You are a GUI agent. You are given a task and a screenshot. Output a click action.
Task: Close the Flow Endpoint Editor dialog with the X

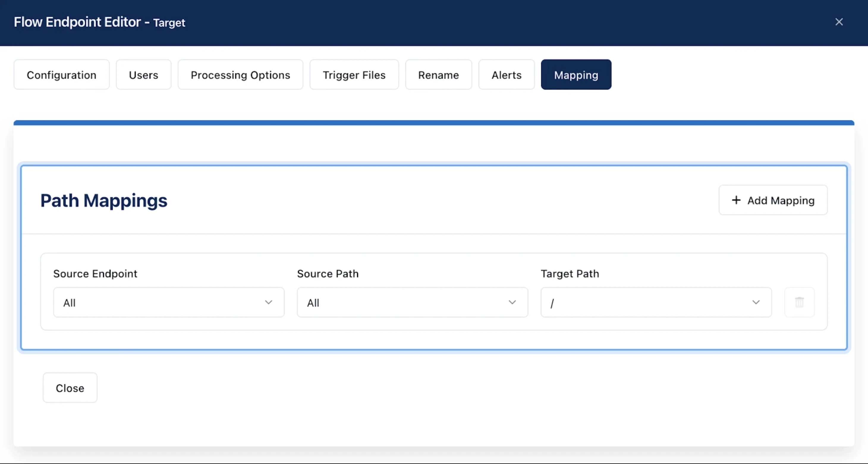coord(839,22)
